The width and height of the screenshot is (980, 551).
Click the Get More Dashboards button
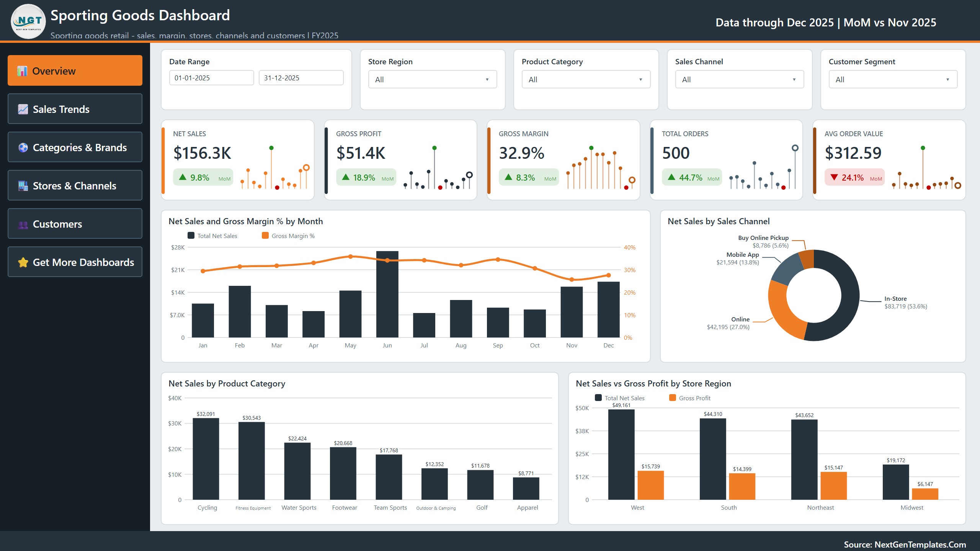pyautogui.click(x=75, y=262)
